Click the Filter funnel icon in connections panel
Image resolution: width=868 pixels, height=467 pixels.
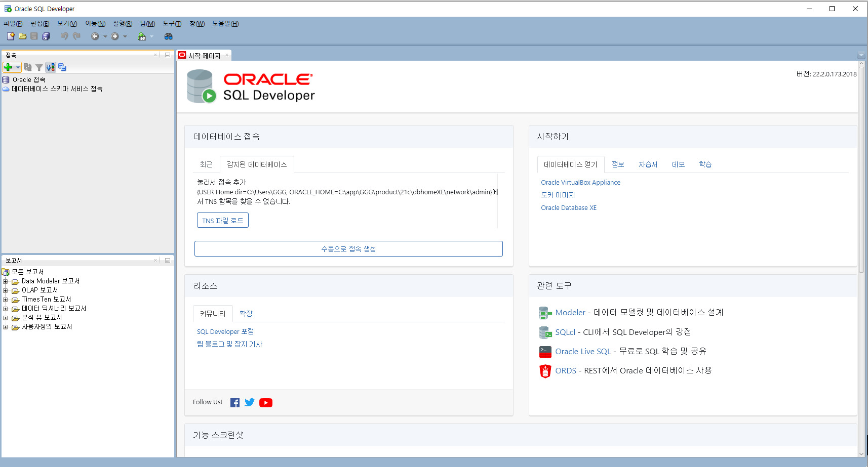[39, 67]
